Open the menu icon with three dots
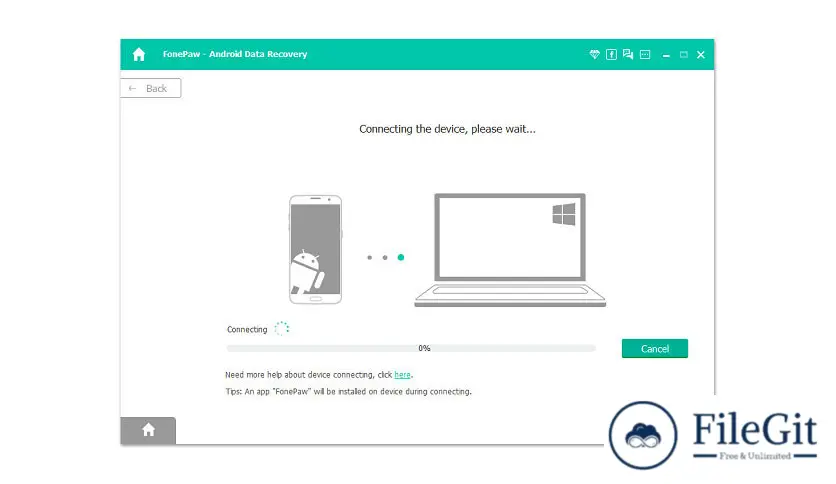Screen dimensions: 836x484 point(645,54)
